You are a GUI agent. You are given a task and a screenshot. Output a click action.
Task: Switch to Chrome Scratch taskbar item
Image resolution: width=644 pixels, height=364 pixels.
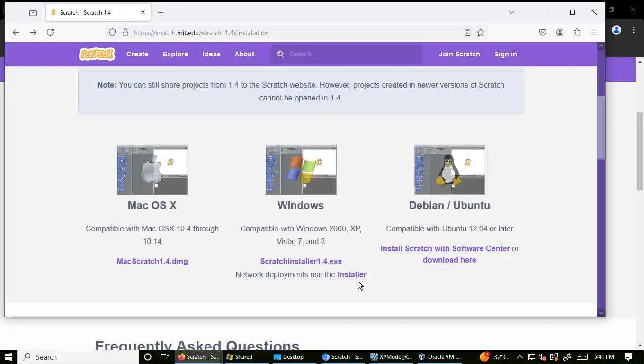coord(342,357)
